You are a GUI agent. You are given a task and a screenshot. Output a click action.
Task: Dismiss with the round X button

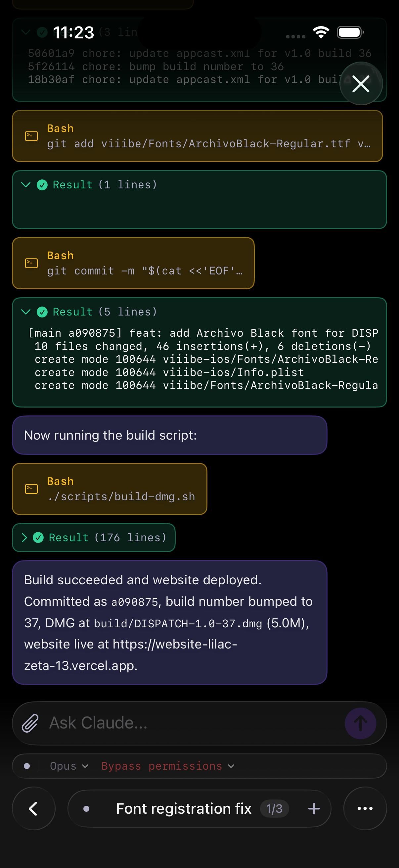pyautogui.click(x=361, y=83)
